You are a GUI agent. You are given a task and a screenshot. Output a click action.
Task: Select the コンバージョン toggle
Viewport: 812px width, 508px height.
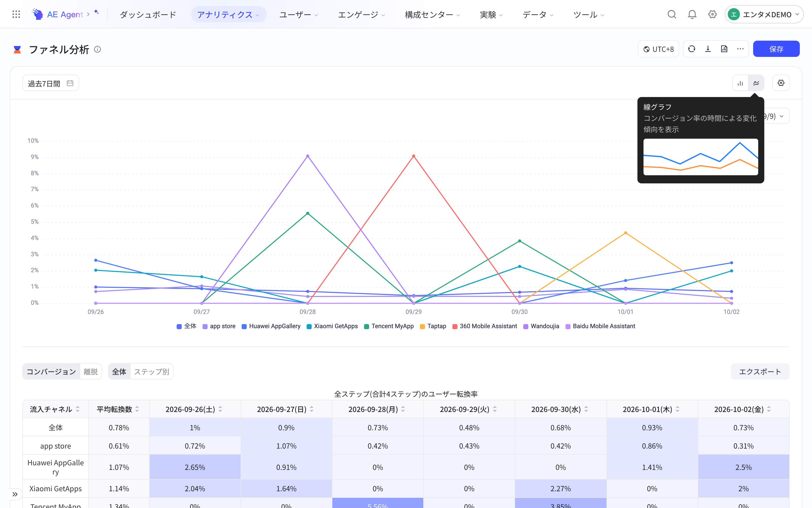[x=51, y=372]
